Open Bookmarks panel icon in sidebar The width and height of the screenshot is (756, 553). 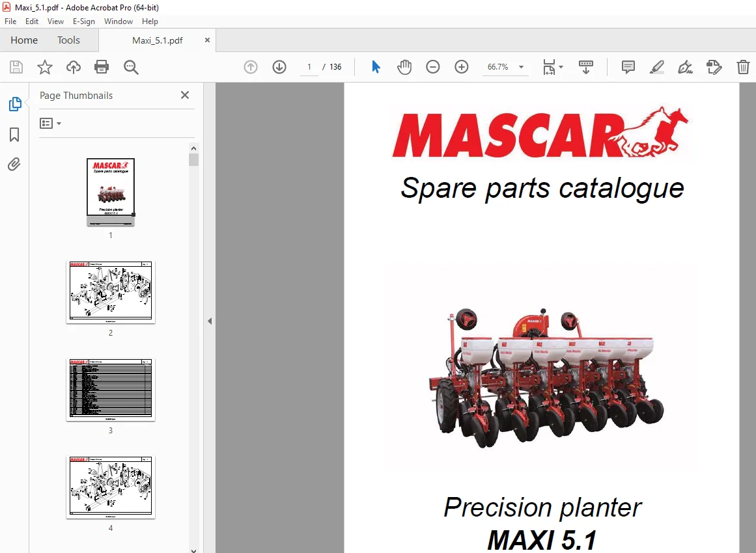(14, 135)
